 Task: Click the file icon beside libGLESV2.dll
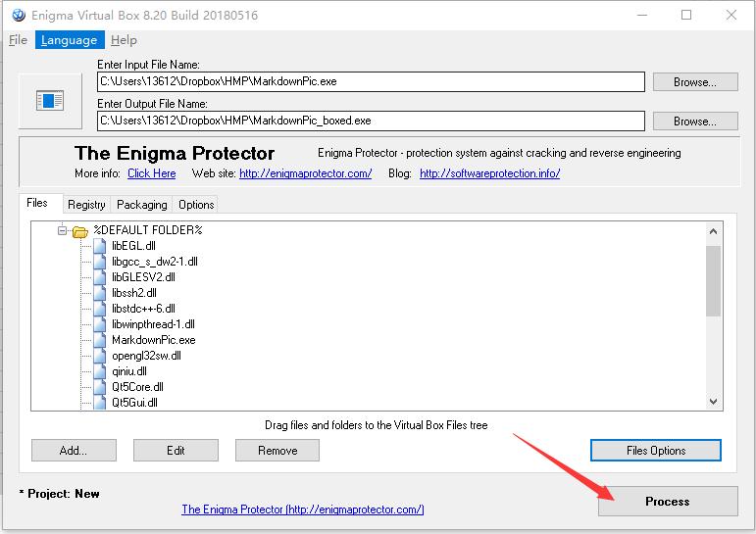pyautogui.click(x=100, y=277)
